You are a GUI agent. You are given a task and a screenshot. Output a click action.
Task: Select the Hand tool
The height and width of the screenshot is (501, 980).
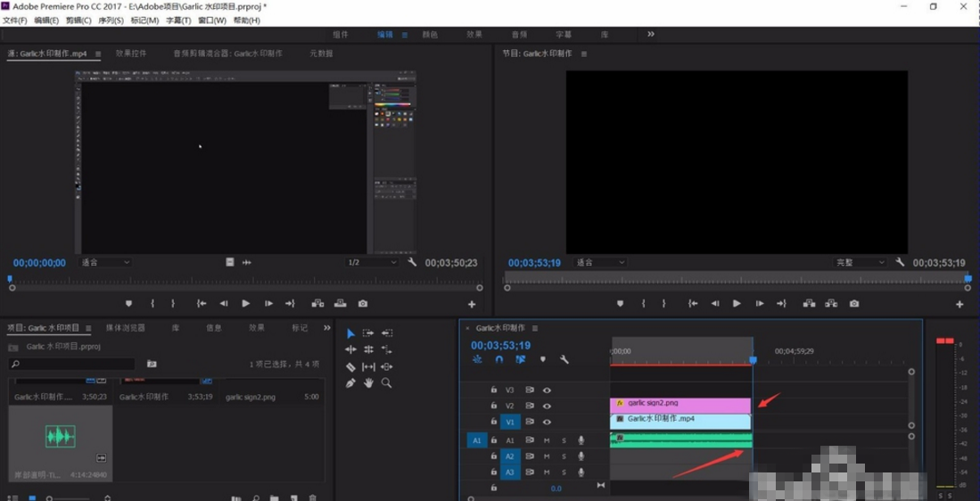click(368, 383)
